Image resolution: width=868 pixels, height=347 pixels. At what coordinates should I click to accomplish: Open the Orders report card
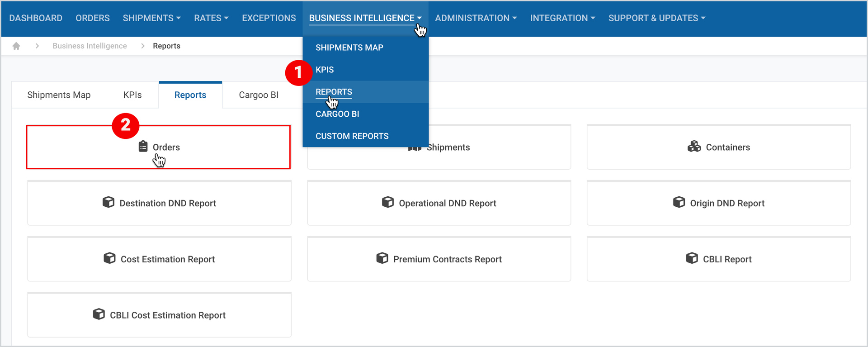(x=158, y=147)
